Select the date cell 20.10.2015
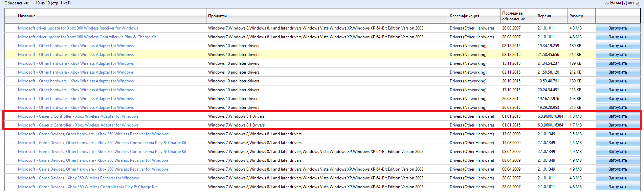The image size is (644, 195). (x=511, y=81)
